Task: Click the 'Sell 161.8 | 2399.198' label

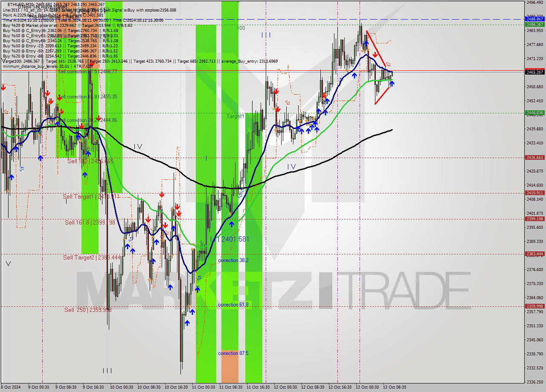Action: point(90,222)
